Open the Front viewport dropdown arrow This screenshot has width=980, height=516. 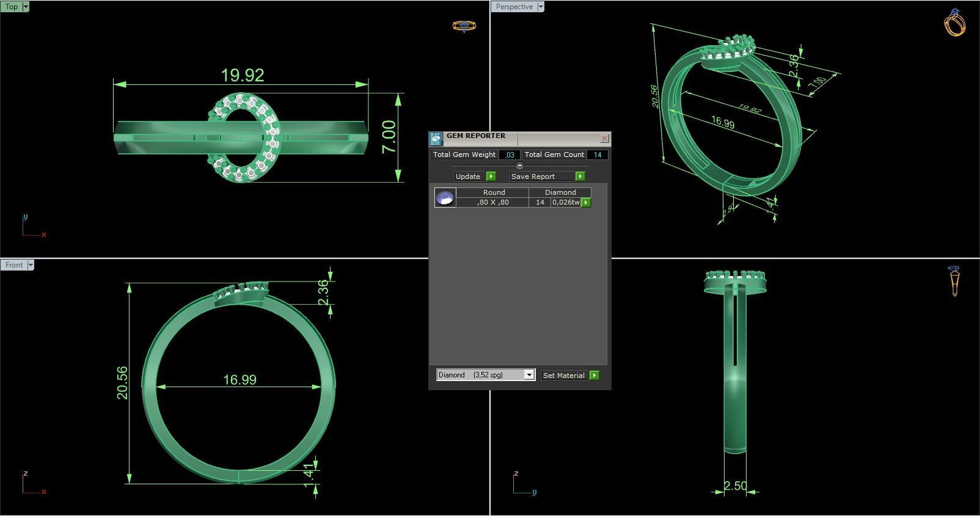click(31, 265)
